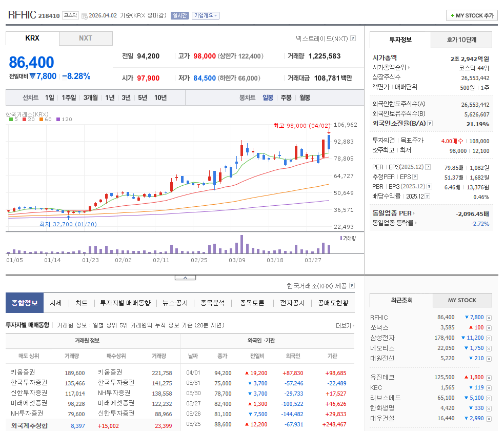
Task: Toggle the 20-day moving average legend
Action: click(29, 120)
